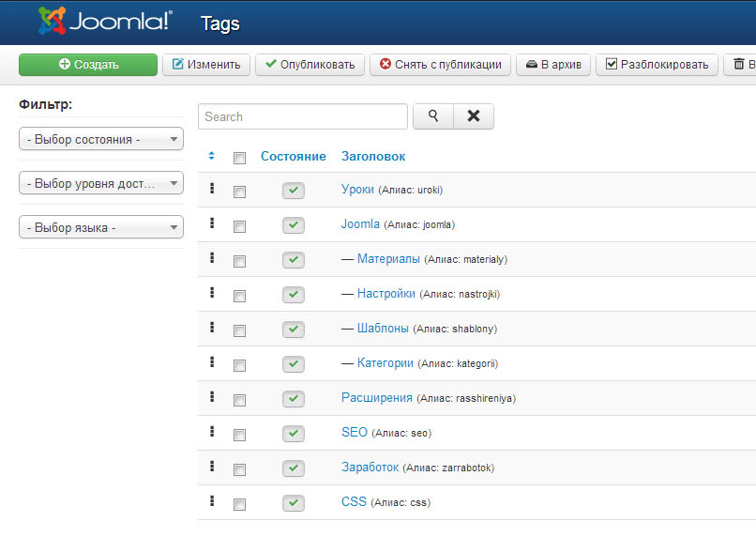Screen dimensions: 756x537
Task: Toggle published status icon for Уроки
Action: click(294, 191)
